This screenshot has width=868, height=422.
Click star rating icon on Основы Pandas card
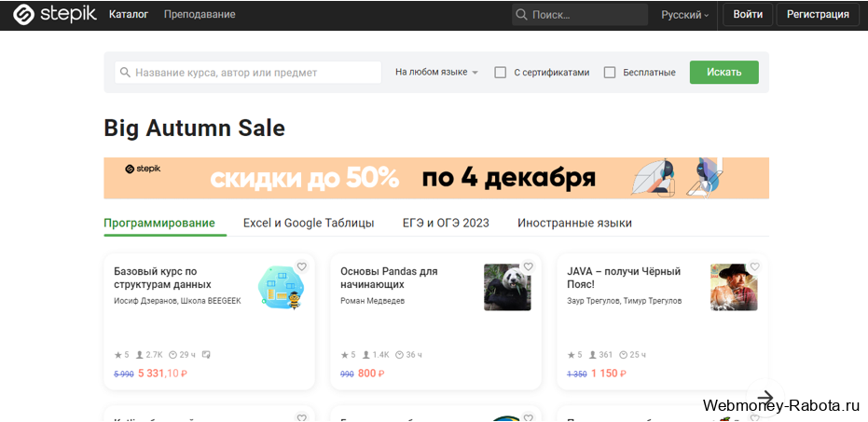click(345, 355)
